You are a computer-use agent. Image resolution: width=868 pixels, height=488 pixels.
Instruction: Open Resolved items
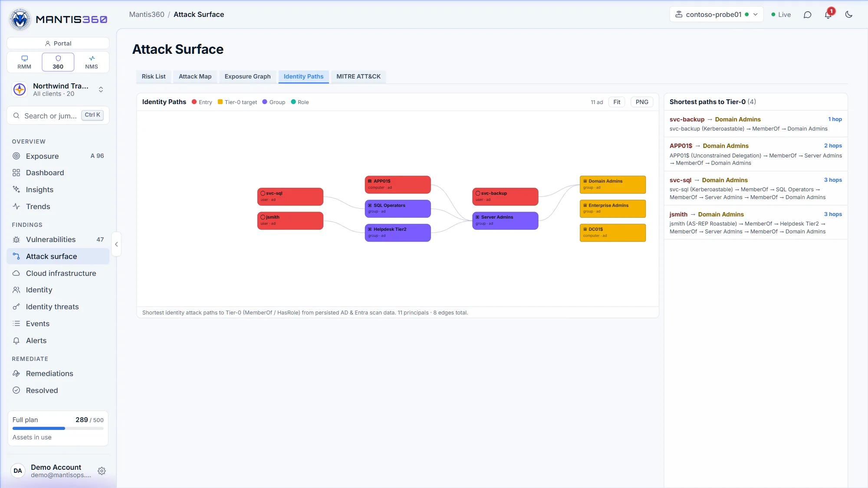tap(58, 391)
